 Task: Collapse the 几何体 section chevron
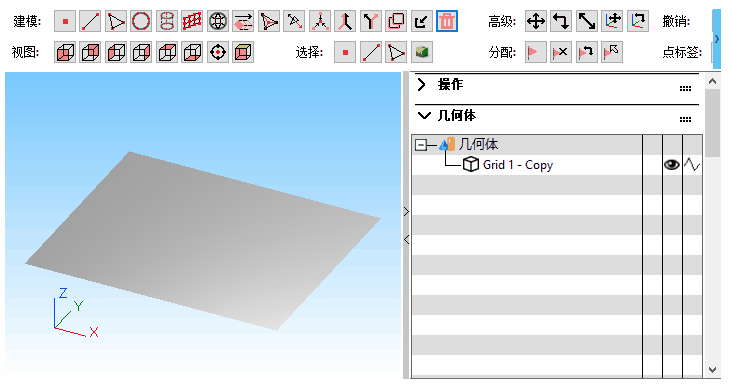pyautogui.click(x=424, y=115)
